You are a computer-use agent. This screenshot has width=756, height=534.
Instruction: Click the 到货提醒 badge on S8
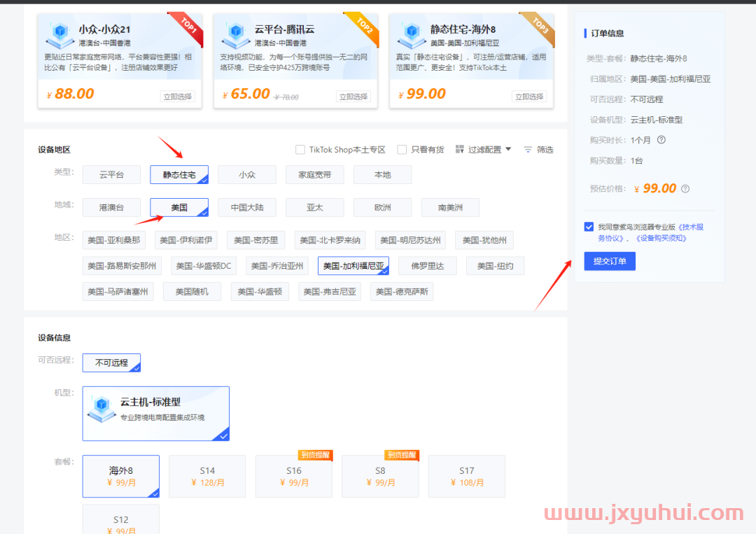coord(402,455)
